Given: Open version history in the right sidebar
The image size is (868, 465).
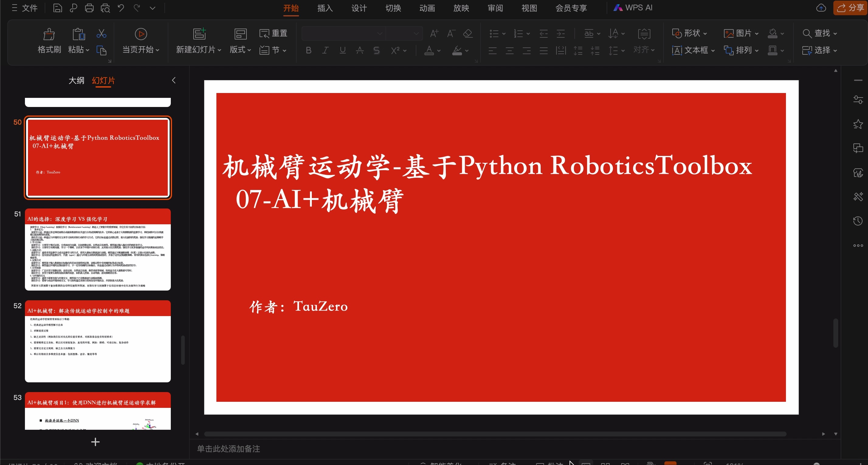Looking at the screenshot, I should pyautogui.click(x=858, y=221).
